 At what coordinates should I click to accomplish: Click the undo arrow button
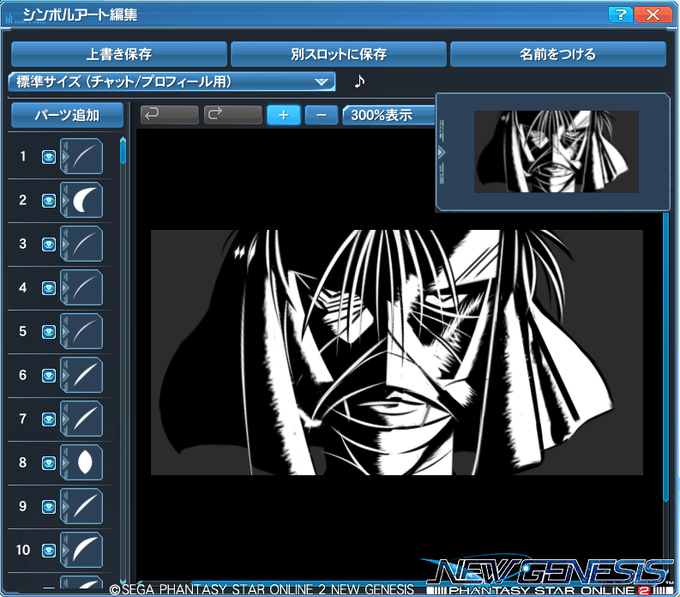pos(170,115)
